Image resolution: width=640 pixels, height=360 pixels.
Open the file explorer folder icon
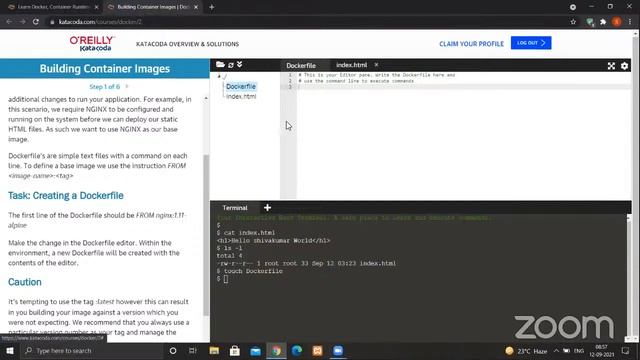[x=220, y=64]
